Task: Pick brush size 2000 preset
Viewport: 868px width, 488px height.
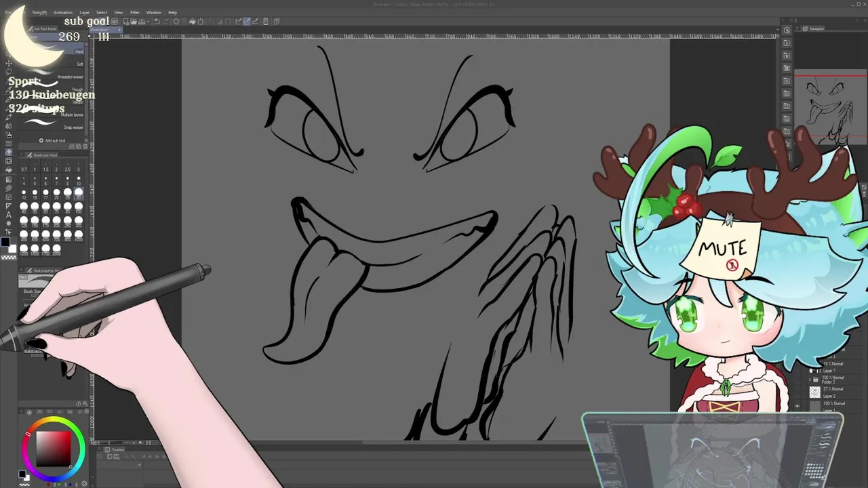Action: tap(56, 249)
